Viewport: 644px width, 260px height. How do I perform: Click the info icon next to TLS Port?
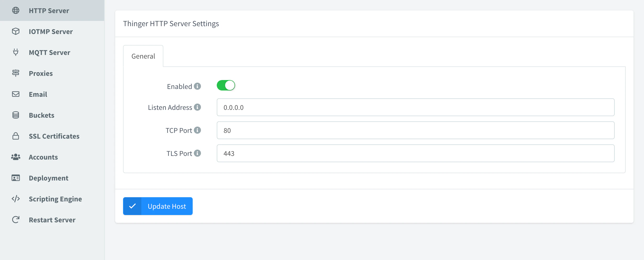[x=197, y=153]
